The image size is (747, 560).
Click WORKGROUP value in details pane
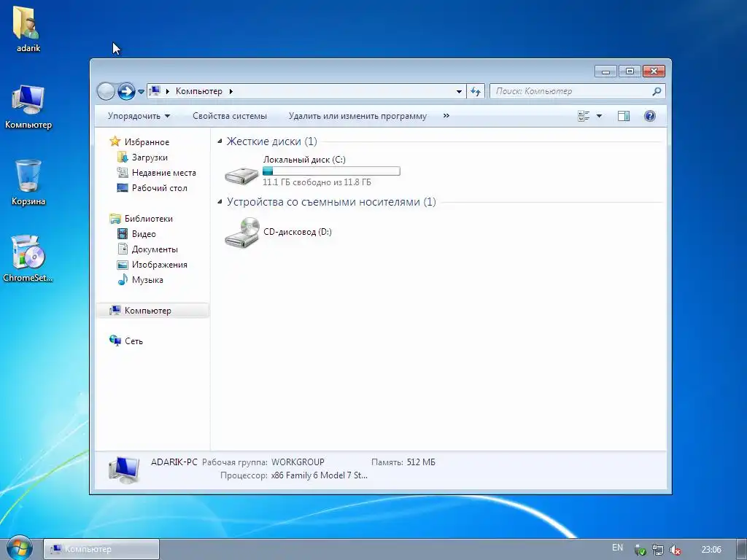pos(298,462)
